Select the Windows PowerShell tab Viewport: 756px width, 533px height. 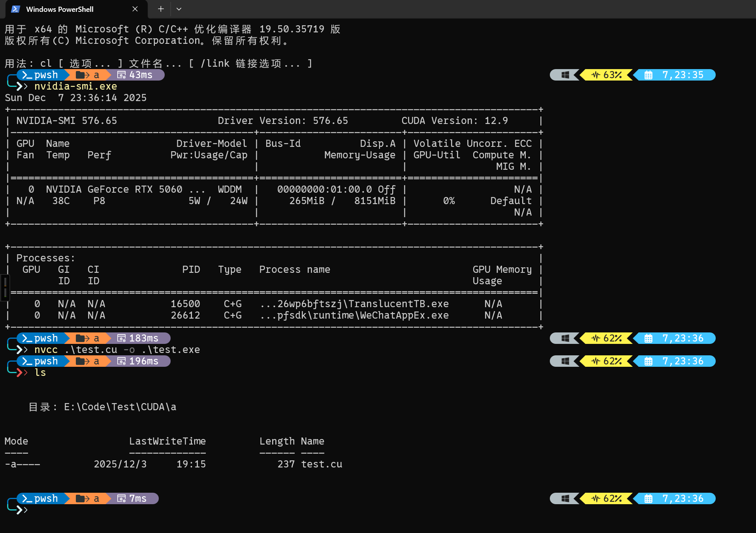pos(76,9)
